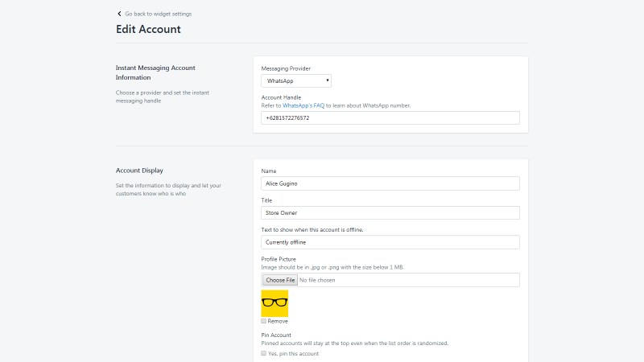This screenshot has height=362, width=644.
Task: Go back to widget settings link
Action: click(158, 14)
